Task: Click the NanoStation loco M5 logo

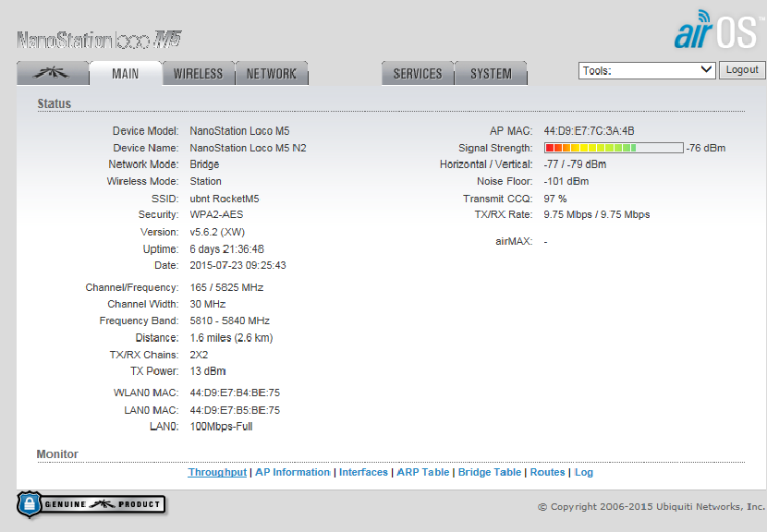Action: click(99, 40)
